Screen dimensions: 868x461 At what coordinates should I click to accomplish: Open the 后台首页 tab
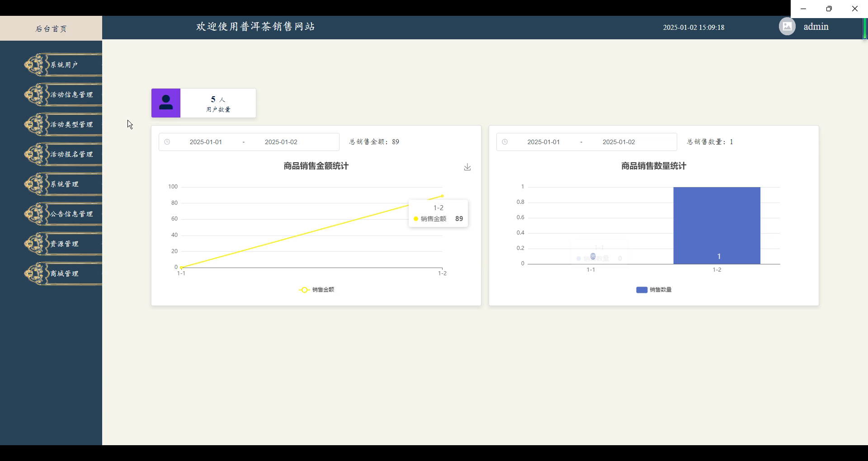tap(51, 28)
